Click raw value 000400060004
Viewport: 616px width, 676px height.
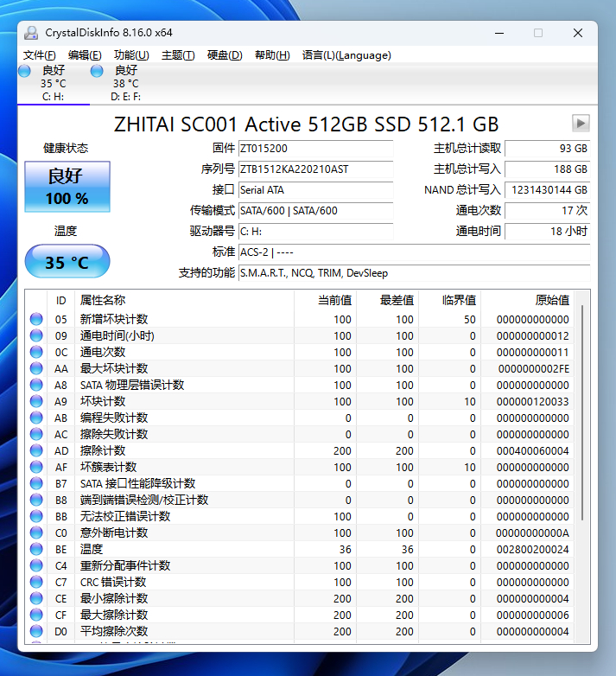pos(532,451)
